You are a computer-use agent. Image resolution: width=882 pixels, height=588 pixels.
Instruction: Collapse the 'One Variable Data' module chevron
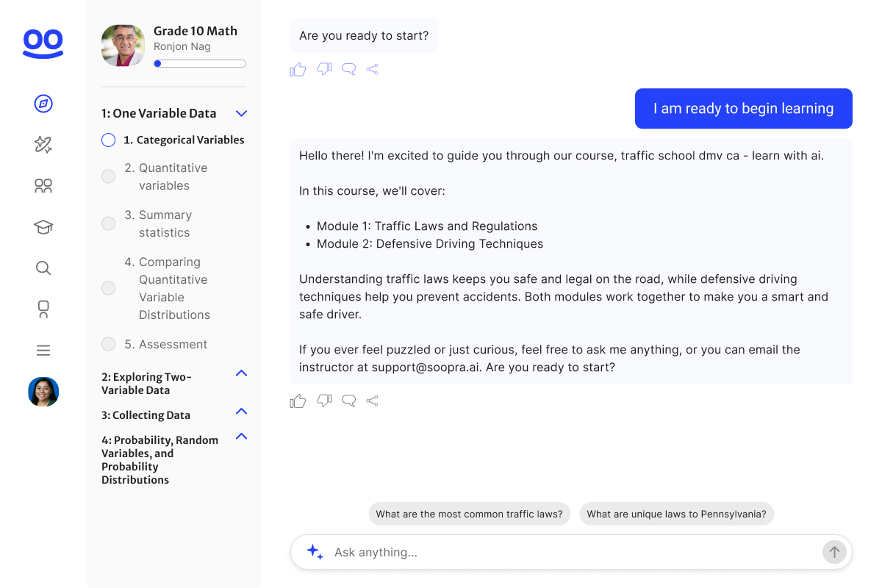tap(241, 113)
